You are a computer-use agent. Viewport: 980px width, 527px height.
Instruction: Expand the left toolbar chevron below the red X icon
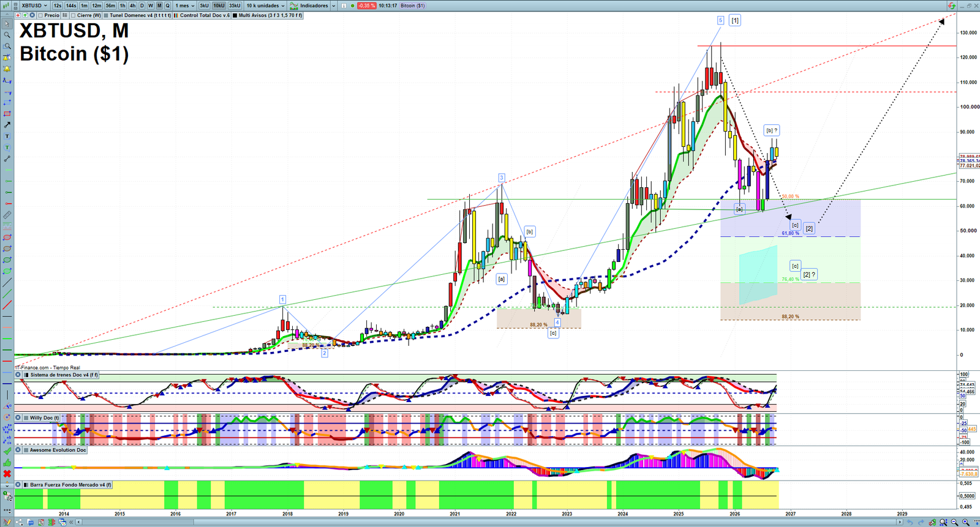(x=7, y=485)
